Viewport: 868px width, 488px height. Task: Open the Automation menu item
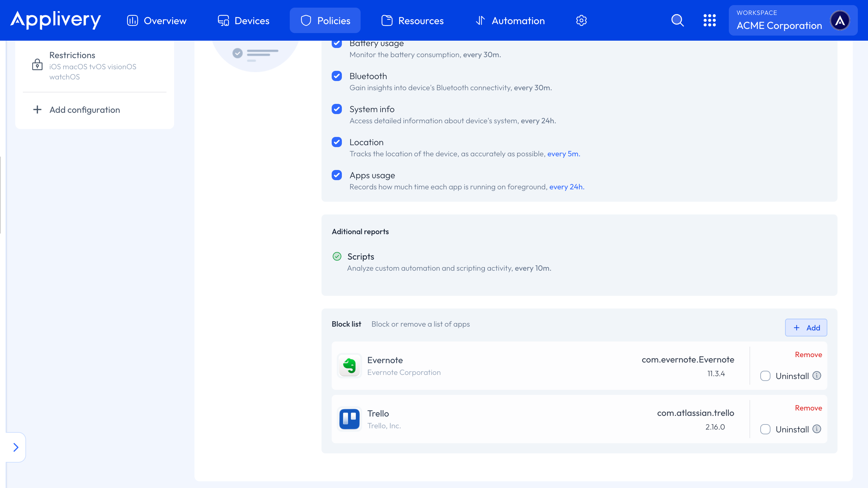pos(510,21)
